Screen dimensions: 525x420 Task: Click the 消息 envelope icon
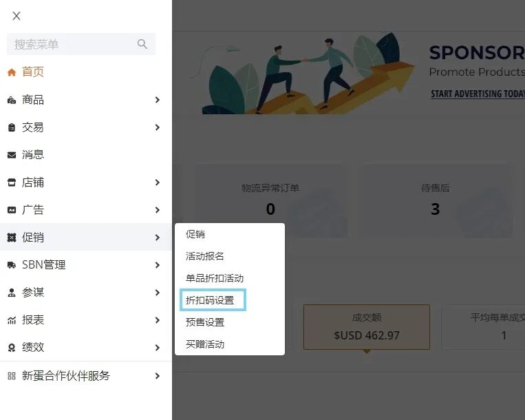click(x=11, y=155)
